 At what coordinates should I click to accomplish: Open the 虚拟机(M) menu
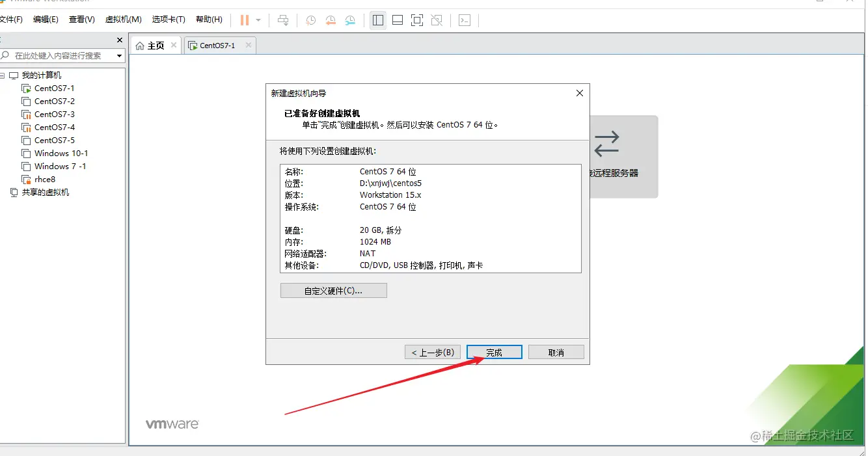pos(123,20)
